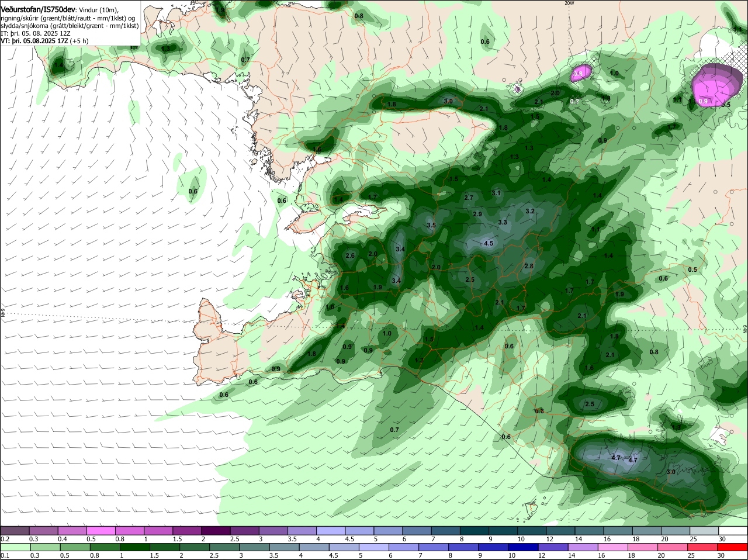Click the snow scale swatch between 0.2 and 0.3
The width and height of the screenshot is (748, 560).
[x=16, y=530]
